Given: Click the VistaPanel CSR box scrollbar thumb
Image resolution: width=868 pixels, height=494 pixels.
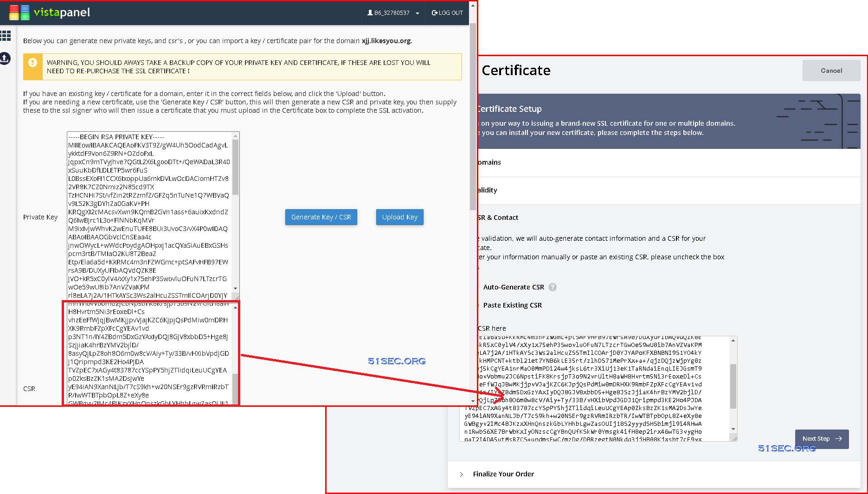Looking at the screenshot, I should [x=235, y=389].
